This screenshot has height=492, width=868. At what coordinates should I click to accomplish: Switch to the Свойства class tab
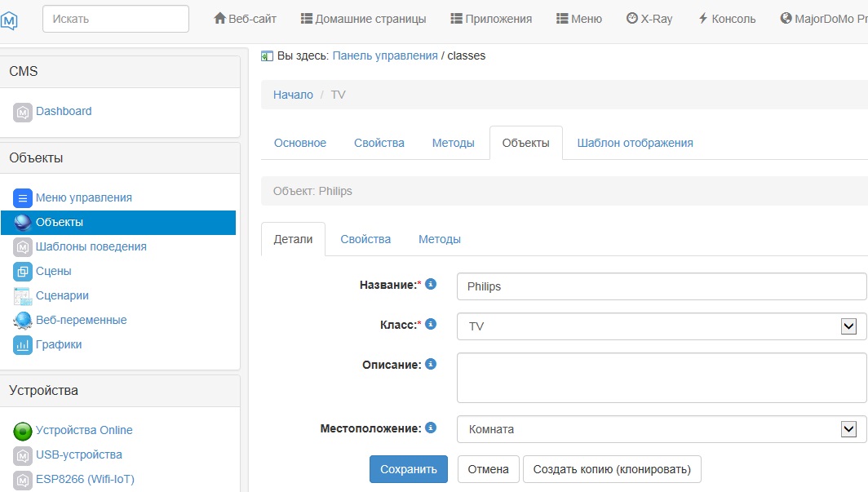click(379, 143)
